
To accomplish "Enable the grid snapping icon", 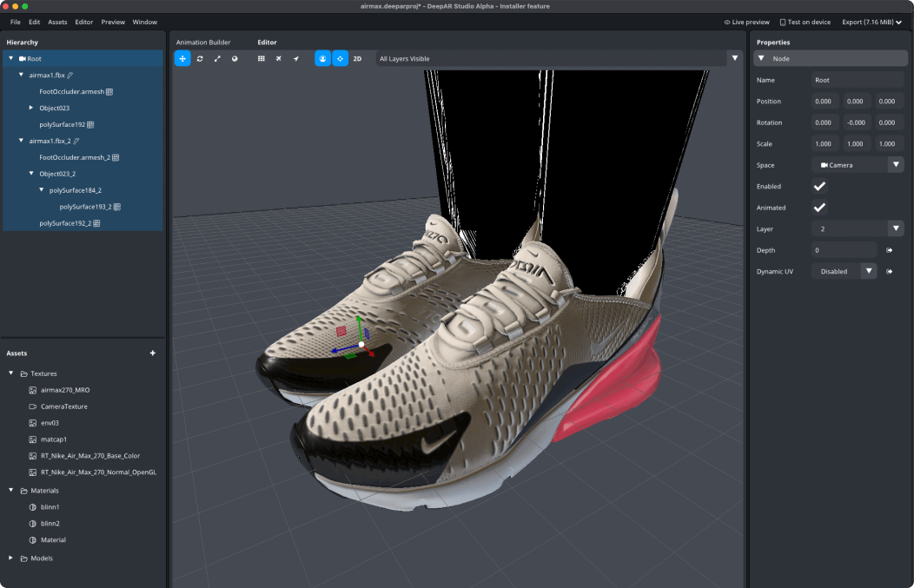I will [x=262, y=58].
